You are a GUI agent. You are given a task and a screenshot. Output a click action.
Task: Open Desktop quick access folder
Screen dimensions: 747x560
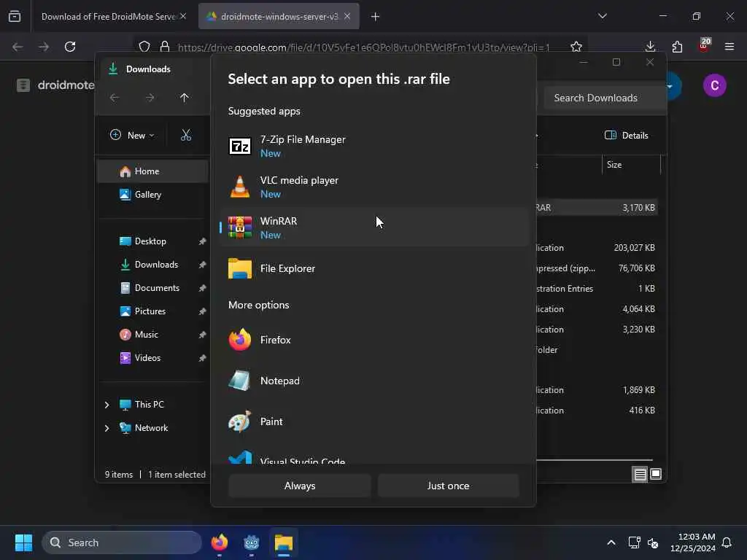(152, 241)
